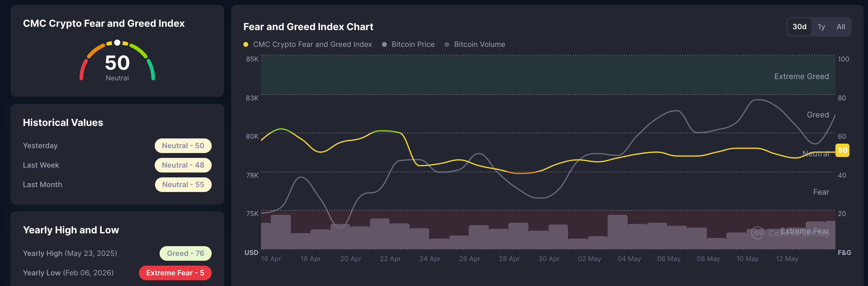Click the Extreme Fear zone label

[x=805, y=231]
